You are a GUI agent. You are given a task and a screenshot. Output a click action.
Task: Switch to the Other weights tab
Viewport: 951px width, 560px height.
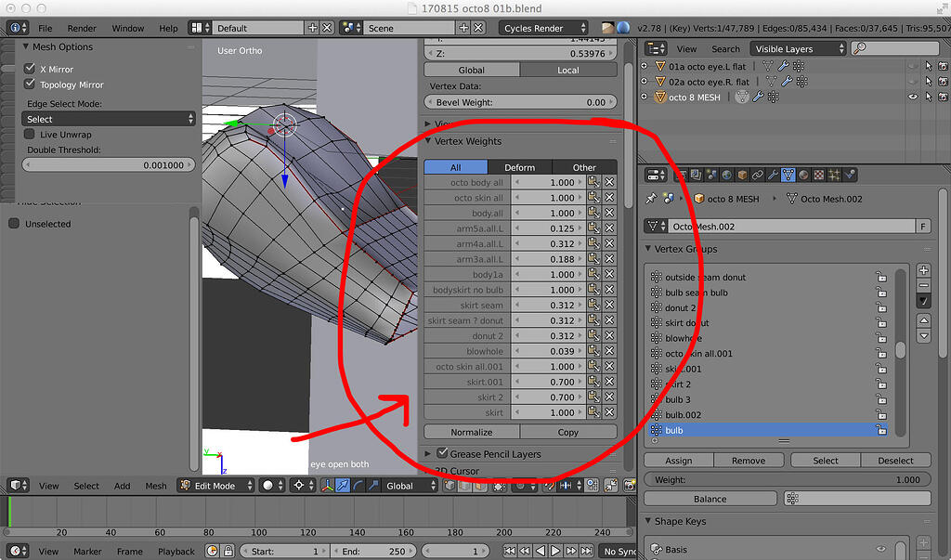click(x=584, y=167)
